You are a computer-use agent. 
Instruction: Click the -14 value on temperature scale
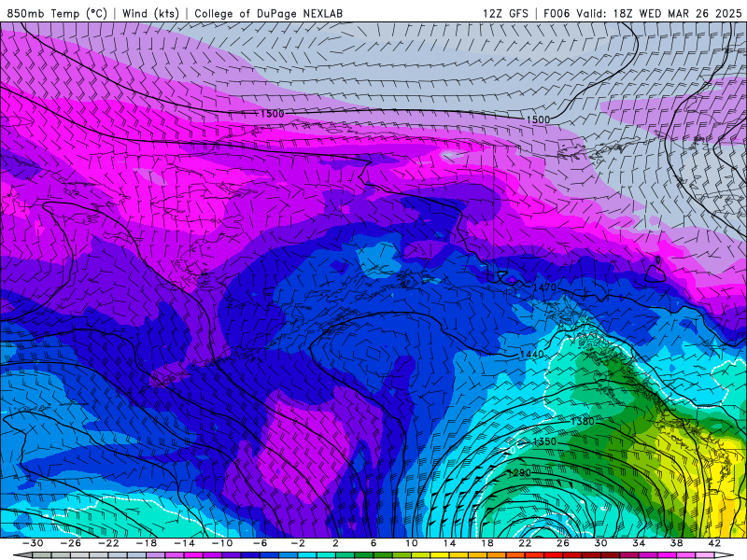tap(184, 543)
